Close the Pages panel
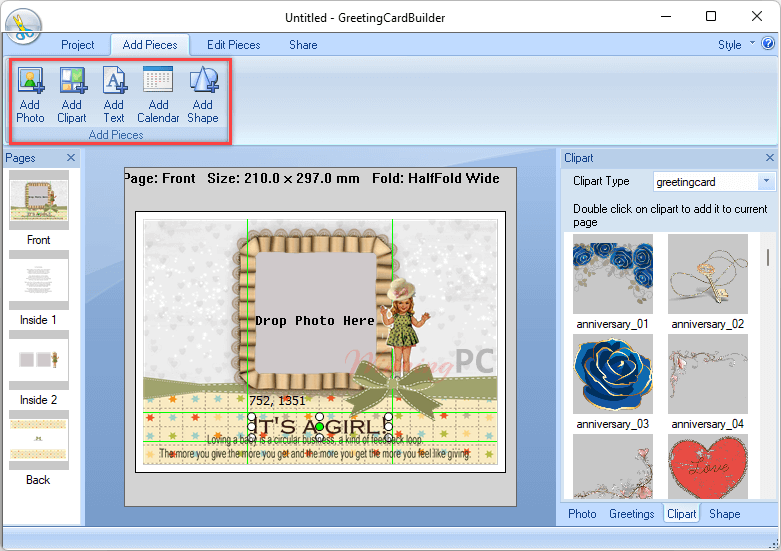781x551 pixels. 71,157
